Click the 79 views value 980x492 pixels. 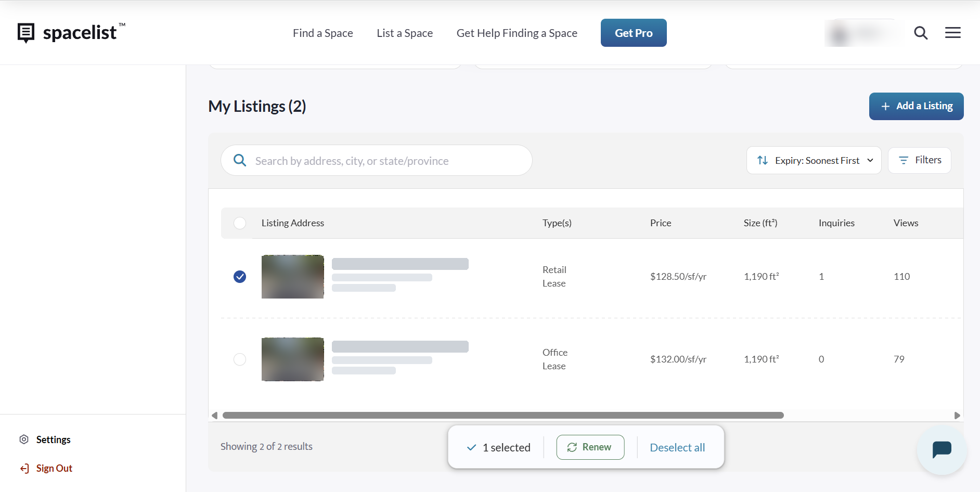click(x=899, y=359)
